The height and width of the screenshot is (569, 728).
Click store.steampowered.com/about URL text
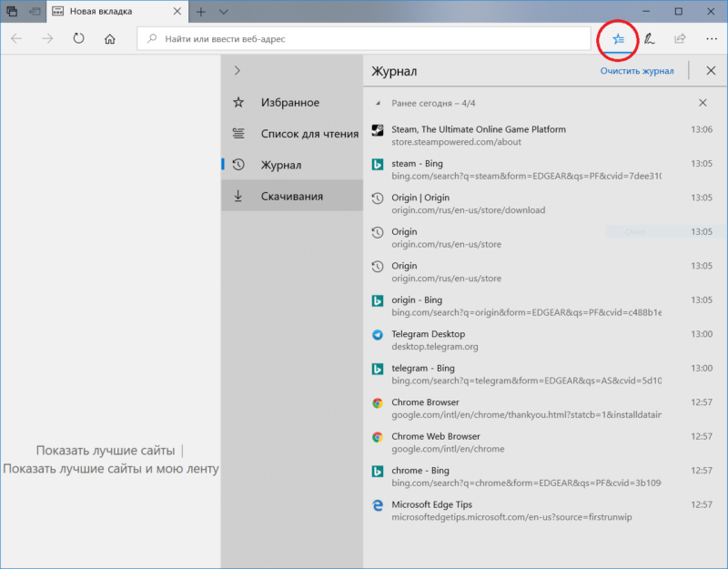456,142
